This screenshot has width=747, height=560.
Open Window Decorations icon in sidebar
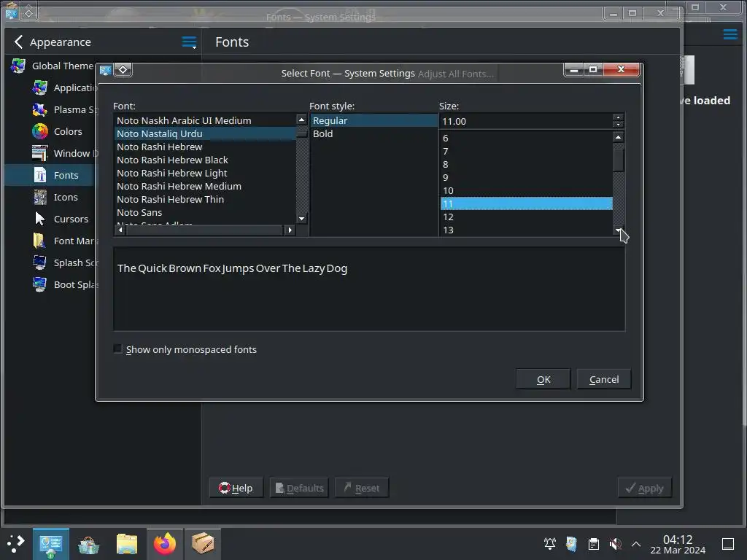pyautogui.click(x=40, y=153)
